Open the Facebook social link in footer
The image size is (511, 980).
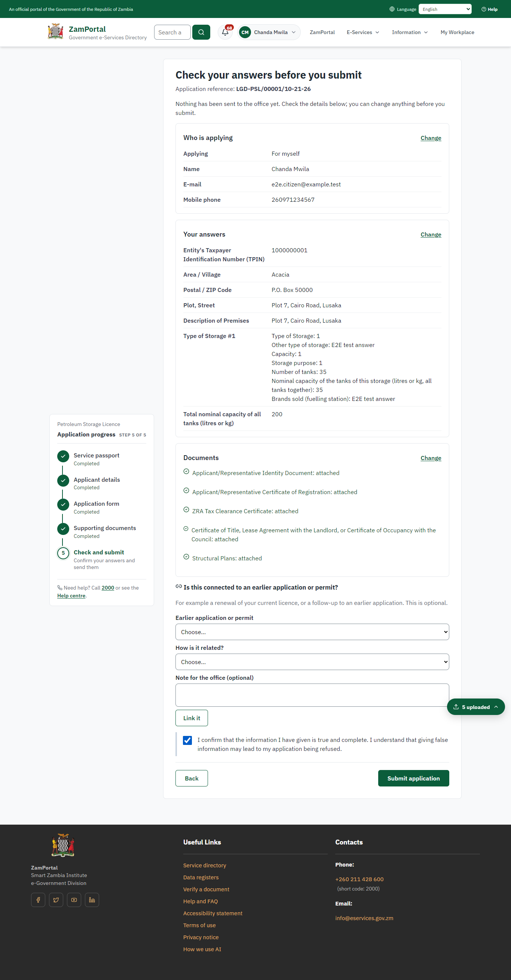coord(38,900)
